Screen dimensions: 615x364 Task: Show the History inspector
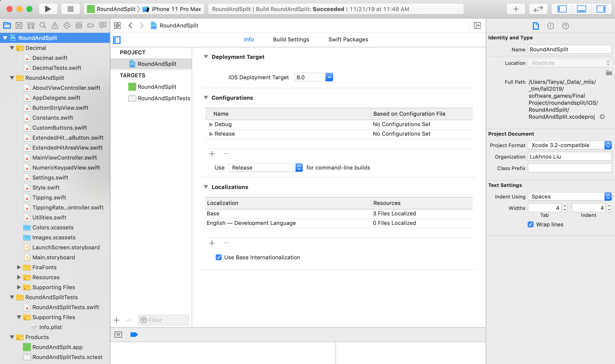click(x=551, y=26)
